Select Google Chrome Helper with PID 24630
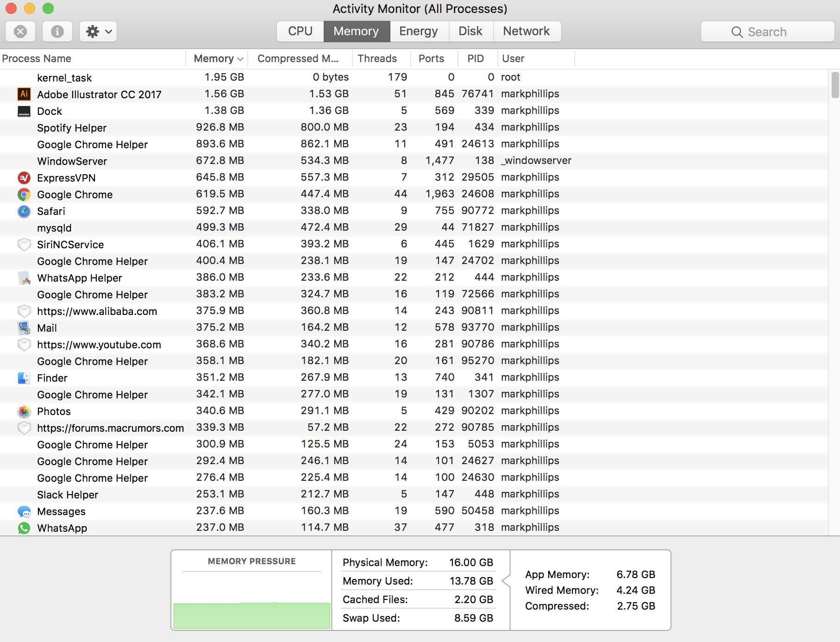 (414, 478)
